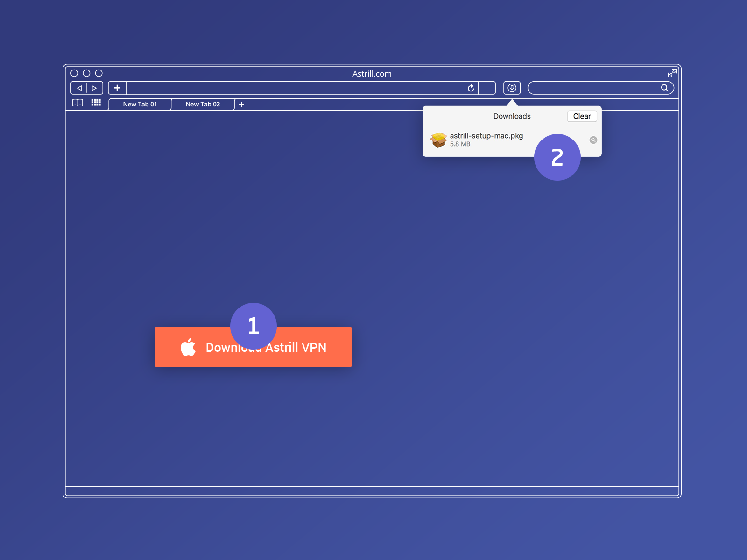Open the grid icon in the tab bar
The width and height of the screenshot is (747, 560).
(96, 103)
